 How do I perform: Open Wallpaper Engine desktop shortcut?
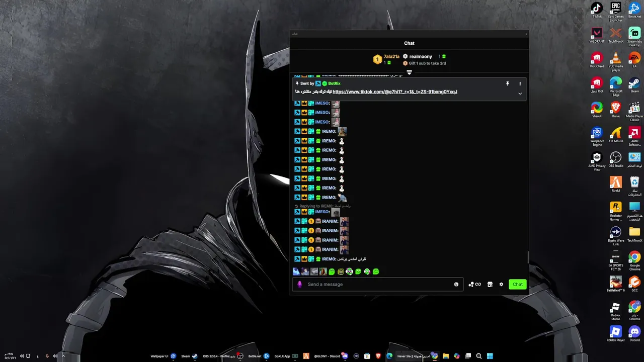pyautogui.click(x=597, y=137)
